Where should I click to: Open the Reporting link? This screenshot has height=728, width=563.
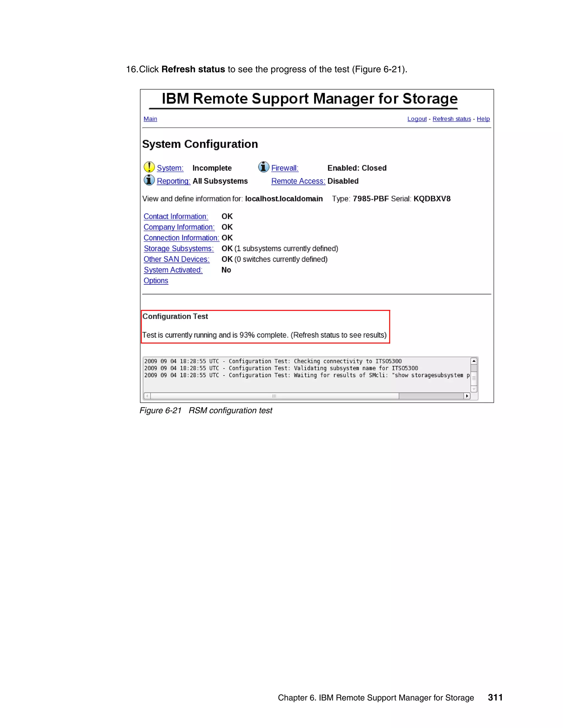point(173,181)
